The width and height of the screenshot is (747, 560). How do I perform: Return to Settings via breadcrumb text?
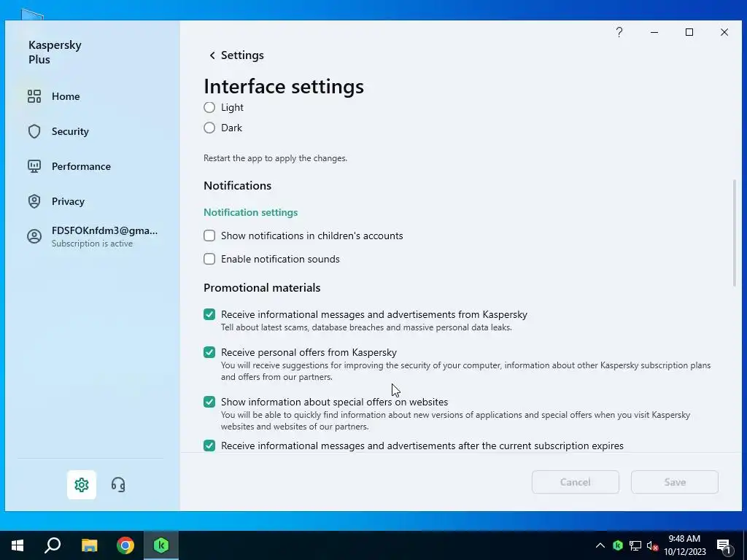coord(242,55)
